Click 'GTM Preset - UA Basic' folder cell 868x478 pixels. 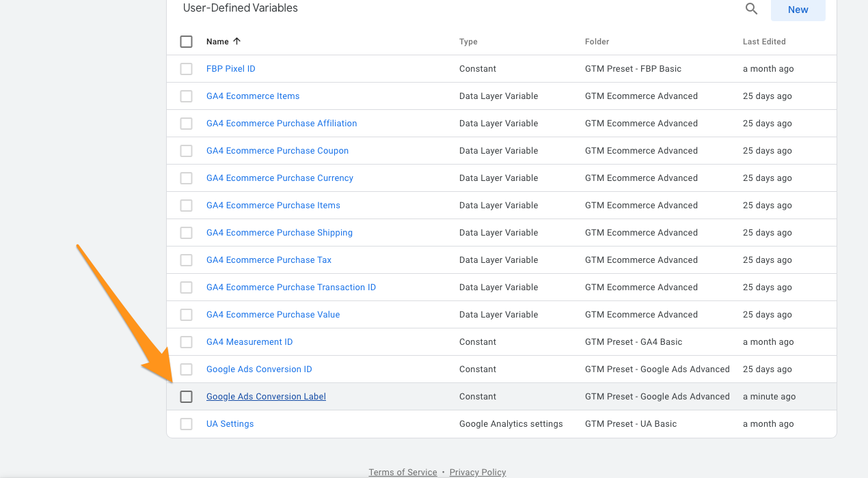coord(631,424)
